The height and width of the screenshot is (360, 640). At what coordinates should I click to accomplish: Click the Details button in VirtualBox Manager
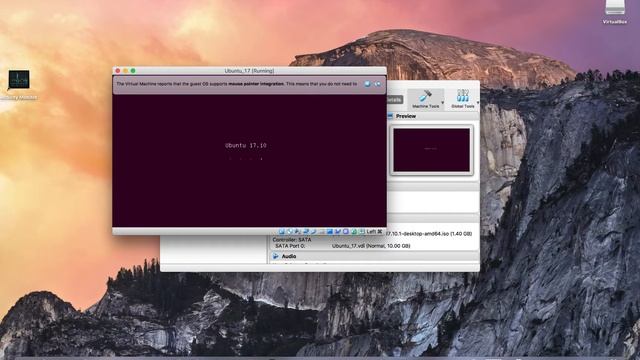(x=394, y=99)
